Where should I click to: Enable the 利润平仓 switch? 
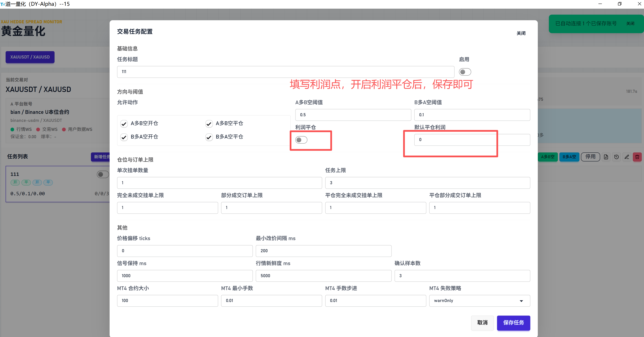(301, 140)
